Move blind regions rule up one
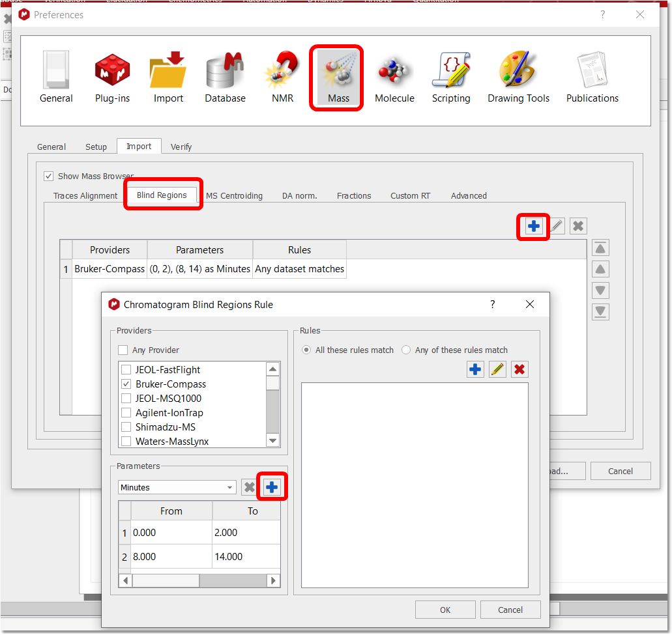The width and height of the screenshot is (672, 635). click(x=600, y=270)
